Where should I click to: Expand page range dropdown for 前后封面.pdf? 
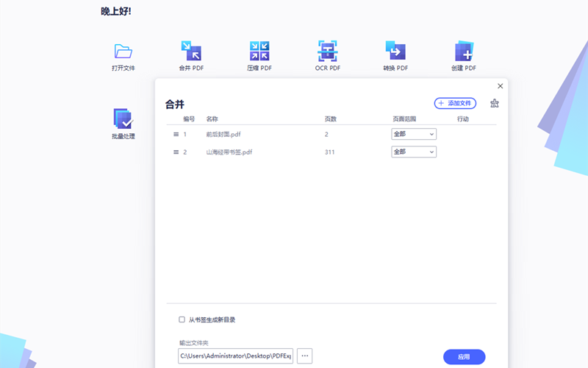click(x=414, y=134)
